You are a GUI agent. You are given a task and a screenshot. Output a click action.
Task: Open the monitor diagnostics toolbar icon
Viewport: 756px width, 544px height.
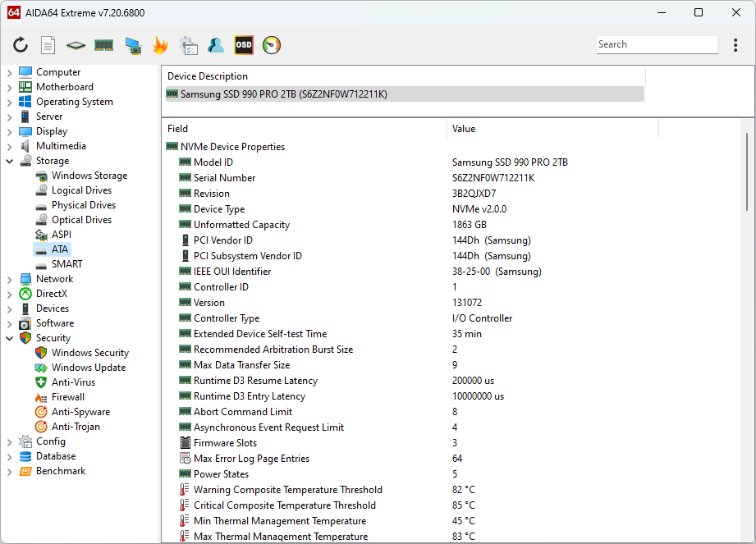tap(132, 45)
